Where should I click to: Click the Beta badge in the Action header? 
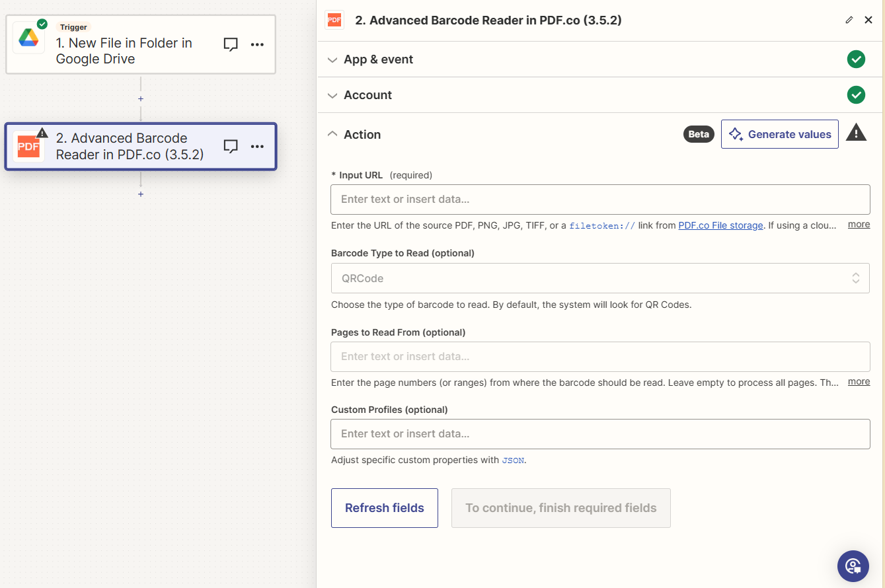point(699,133)
